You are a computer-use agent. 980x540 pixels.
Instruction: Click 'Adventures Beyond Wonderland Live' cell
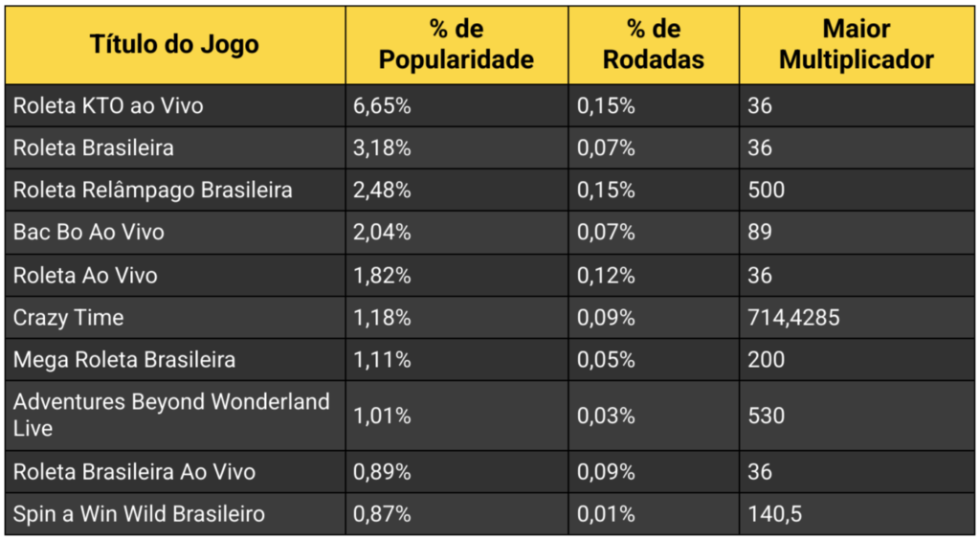(170, 415)
